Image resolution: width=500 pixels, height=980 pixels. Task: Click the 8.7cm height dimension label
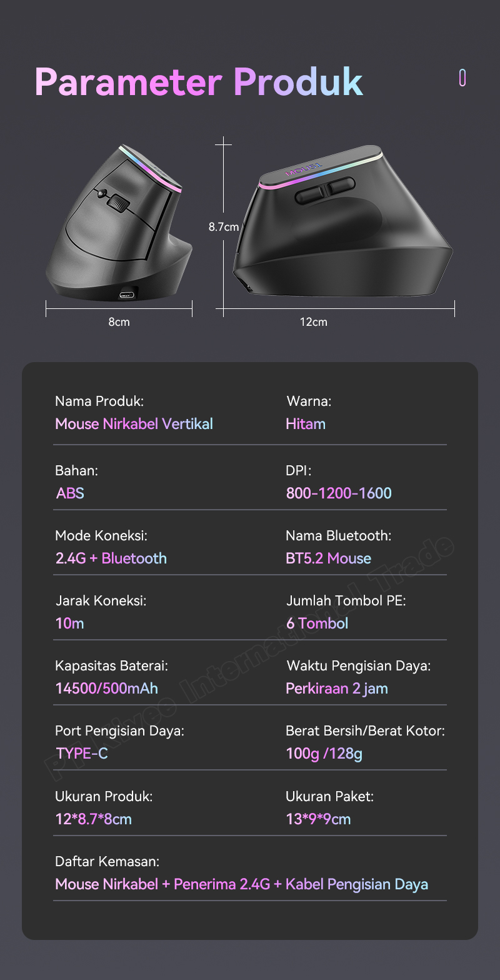pos(224,227)
